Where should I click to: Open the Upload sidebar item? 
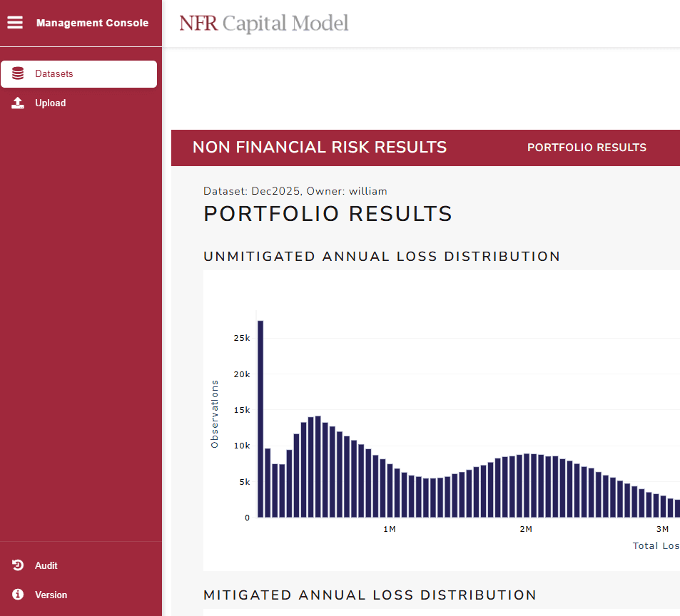(x=79, y=103)
